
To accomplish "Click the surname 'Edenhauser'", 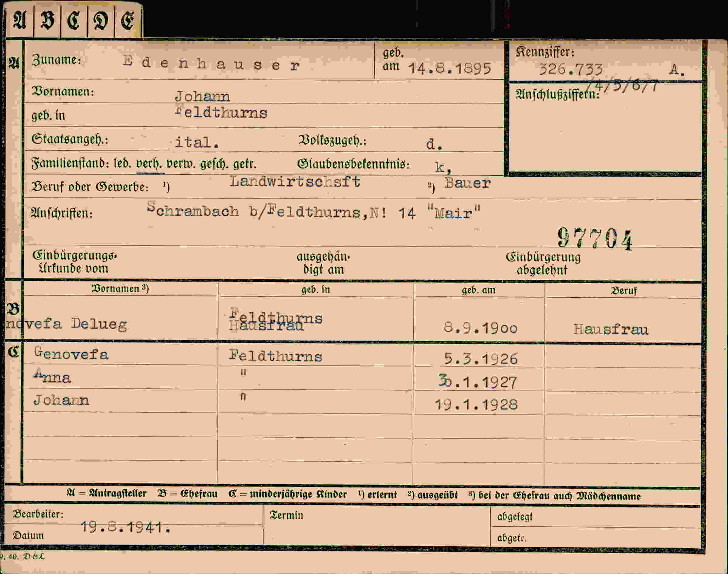I will point(211,63).
